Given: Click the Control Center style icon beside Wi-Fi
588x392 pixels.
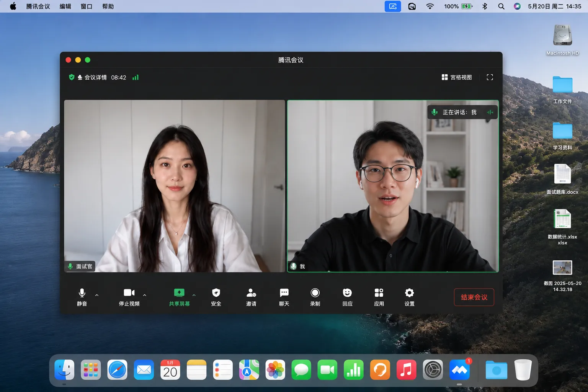Looking at the screenshot, I should click(412, 6).
